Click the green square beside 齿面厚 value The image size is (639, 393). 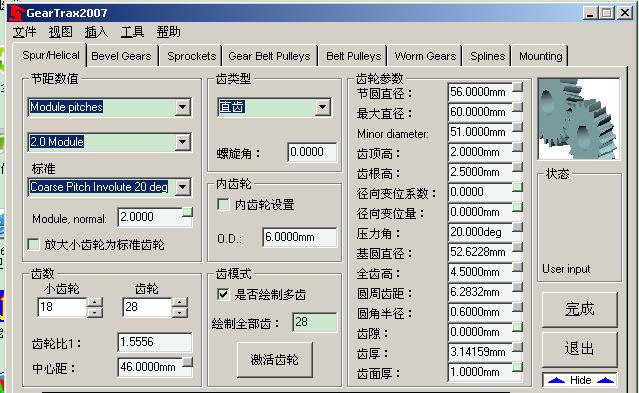click(x=518, y=367)
